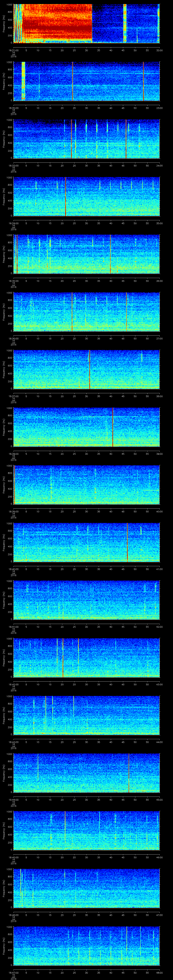Select the spectrogram spanning 18:44:00 to 18:45:00
The image size is (173, 980).
[86, 773]
